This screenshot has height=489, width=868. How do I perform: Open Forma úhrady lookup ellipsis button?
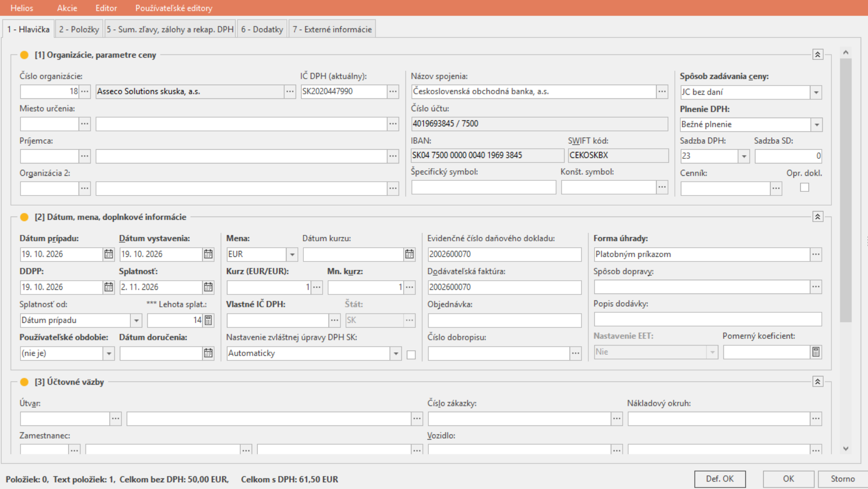tap(816, 254)
